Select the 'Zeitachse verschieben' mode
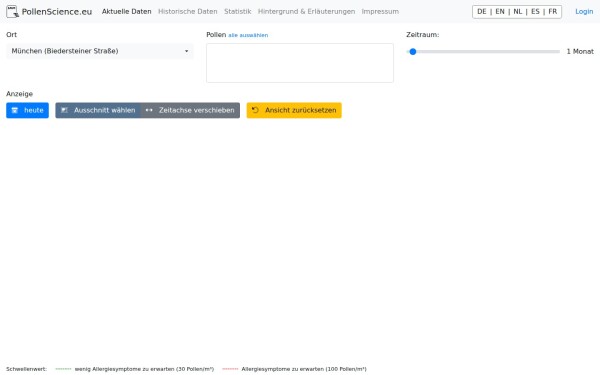600x375 pixels. [x=190, y=110]
